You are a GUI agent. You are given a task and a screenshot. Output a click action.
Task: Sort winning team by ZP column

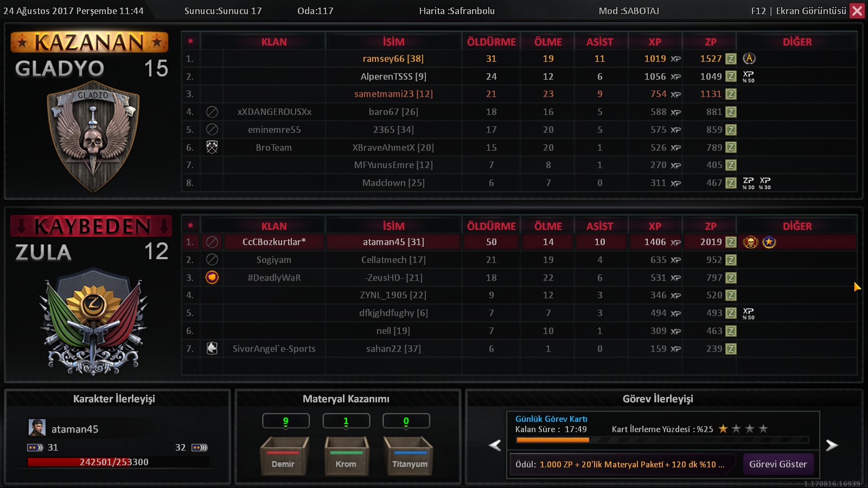click(711, 42)
